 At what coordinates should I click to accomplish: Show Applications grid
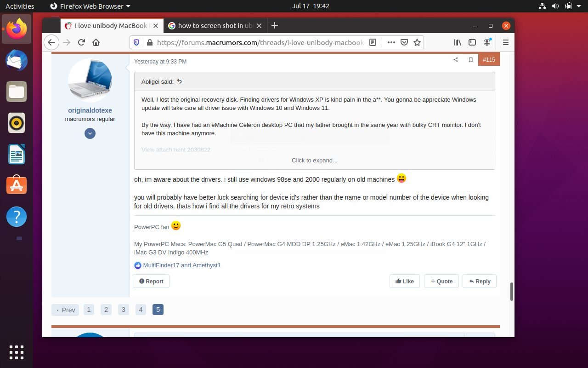pos(17,352)
